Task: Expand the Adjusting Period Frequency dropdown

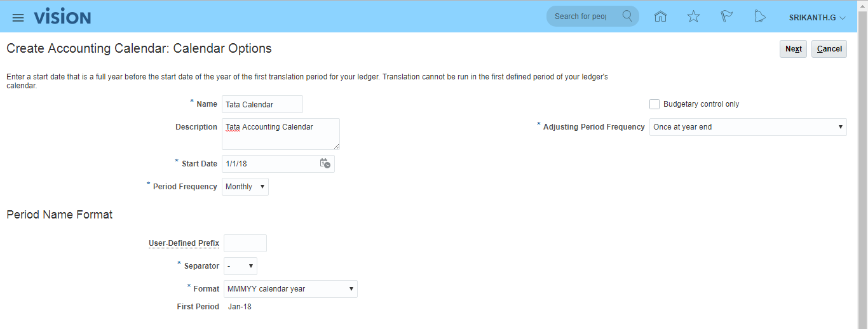Action: coord(747,127)
